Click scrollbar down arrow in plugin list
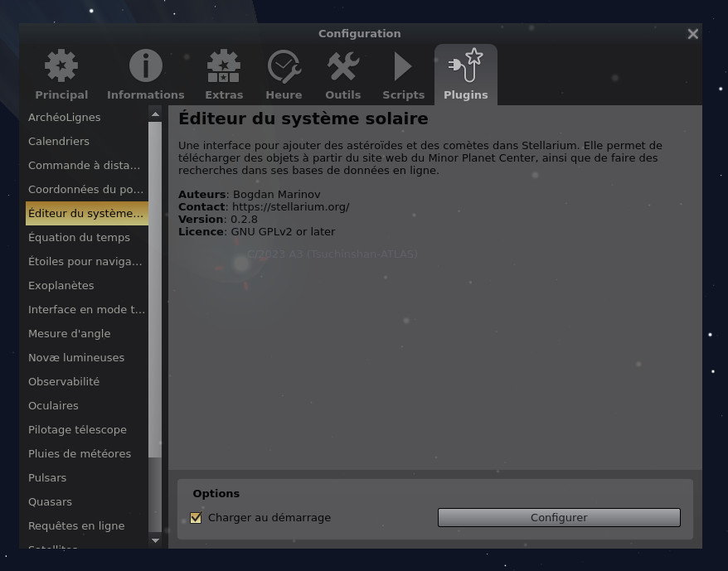Screen dimensions: 728x571 click(155, 541)
